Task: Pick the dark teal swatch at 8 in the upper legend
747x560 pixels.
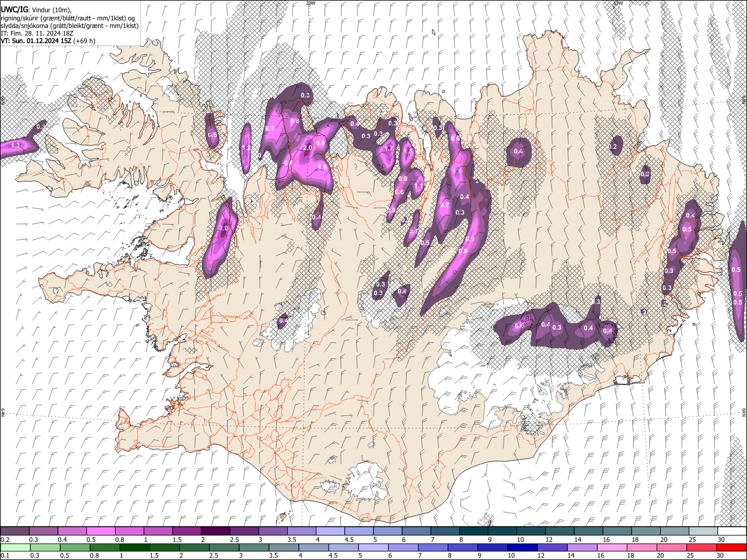Action: coord(474,531)
